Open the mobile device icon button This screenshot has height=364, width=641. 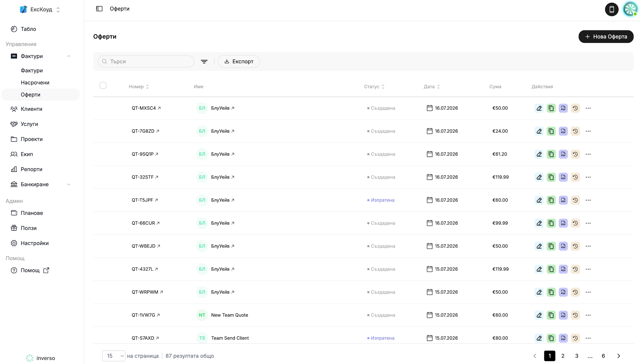click(x=612, y=9)
